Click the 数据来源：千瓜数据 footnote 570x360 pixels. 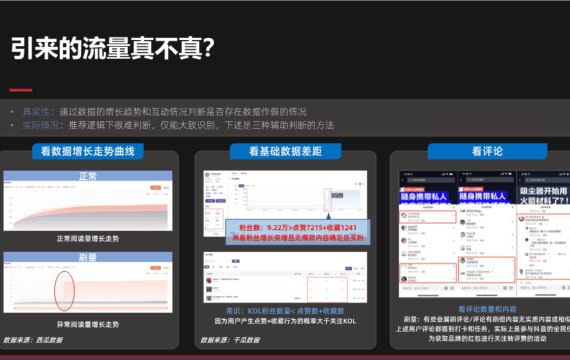pyautogui.click(x=230, y=340)
